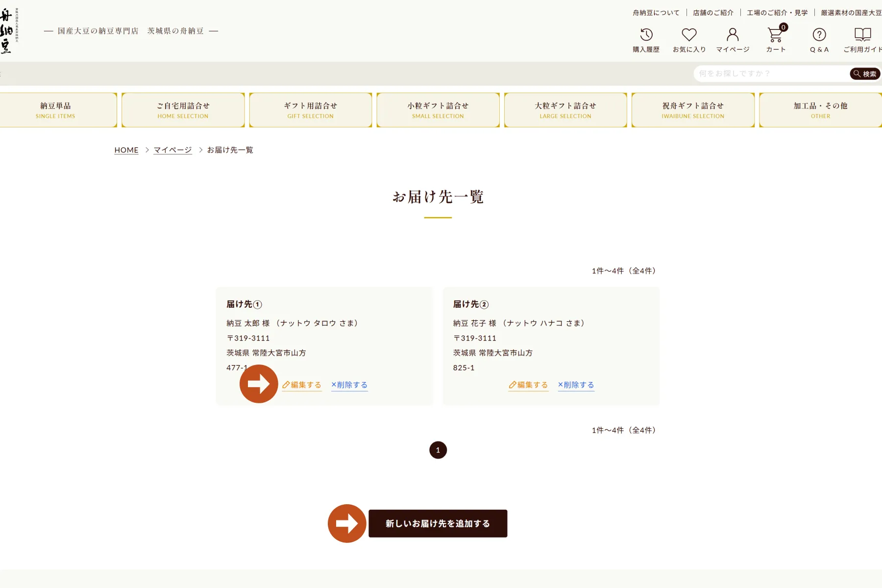Click the 舟納豆 logo
882x588 pixels.
click(9, 31)
